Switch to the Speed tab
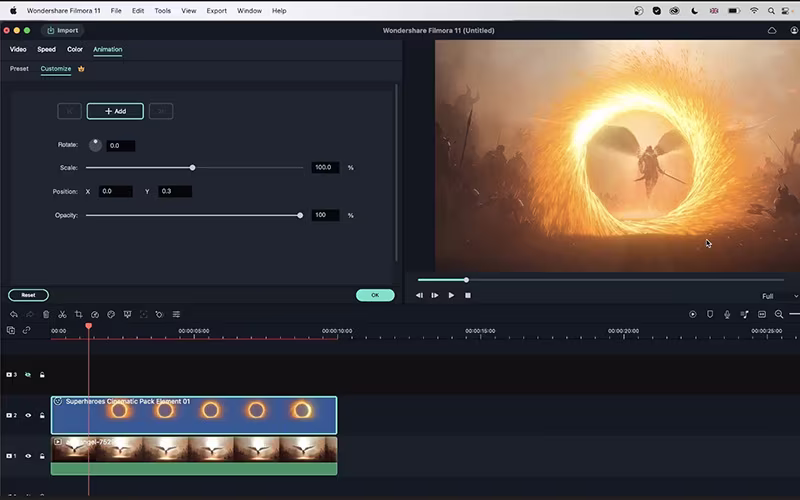This screenshot has height=500, width=800. point(46,49)
